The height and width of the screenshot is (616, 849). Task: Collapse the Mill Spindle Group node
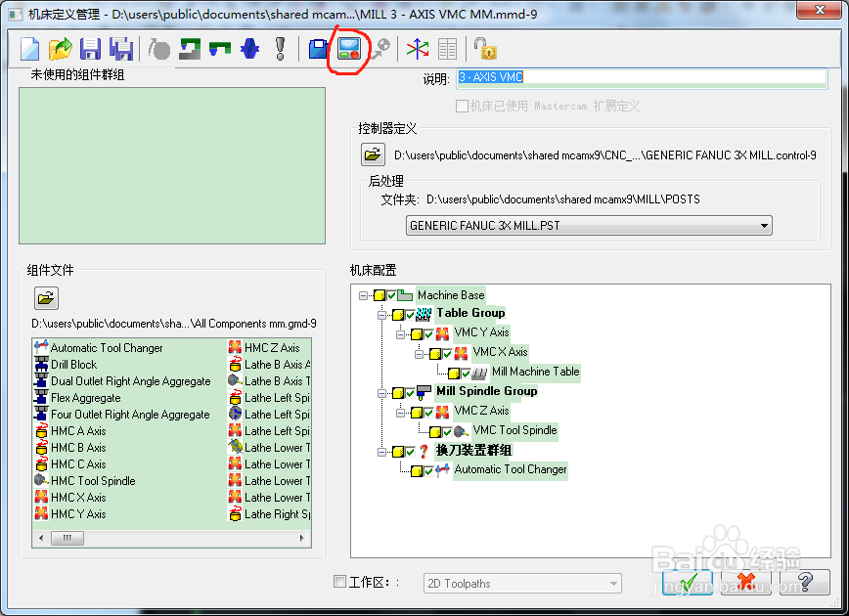pyautogui.click(x=382, y=393)
